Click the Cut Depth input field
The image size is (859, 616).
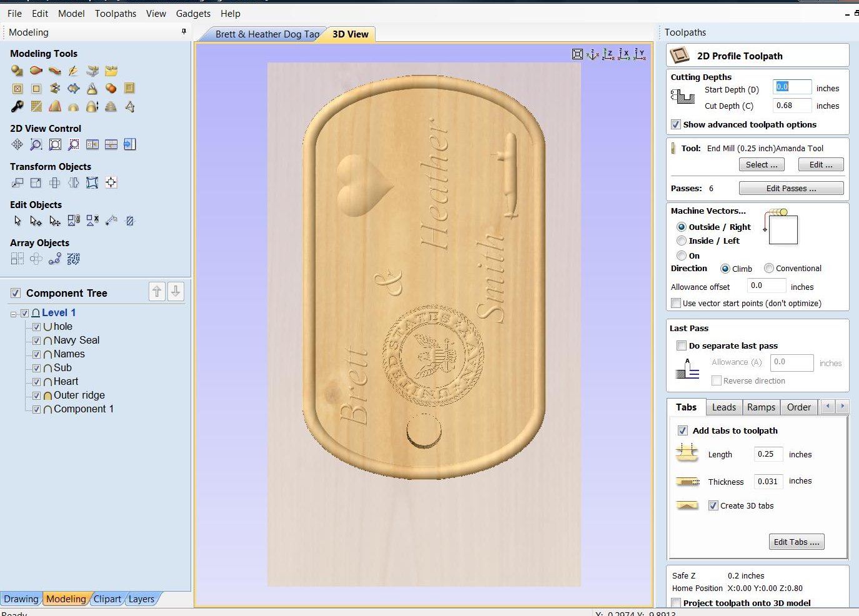pyautogui.click(x=792, y=106)
